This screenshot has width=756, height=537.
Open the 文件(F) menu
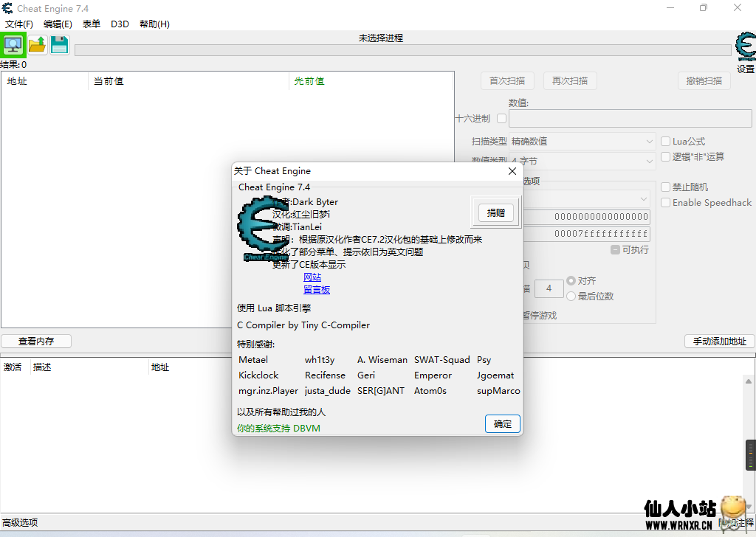coord(18,24)
